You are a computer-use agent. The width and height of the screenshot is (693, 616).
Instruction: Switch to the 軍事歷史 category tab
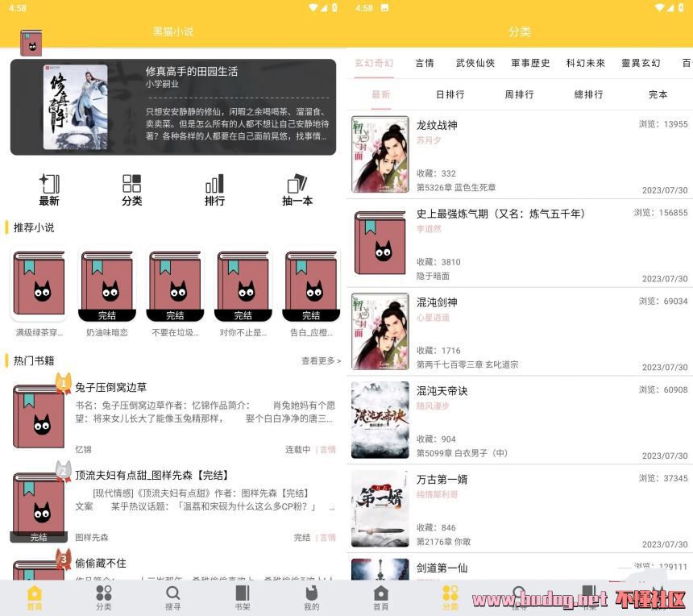point(530,63)
